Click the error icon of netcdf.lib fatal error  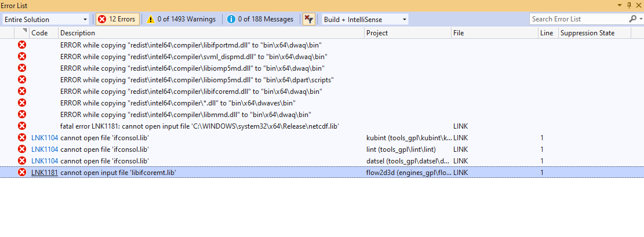point(22,126)
